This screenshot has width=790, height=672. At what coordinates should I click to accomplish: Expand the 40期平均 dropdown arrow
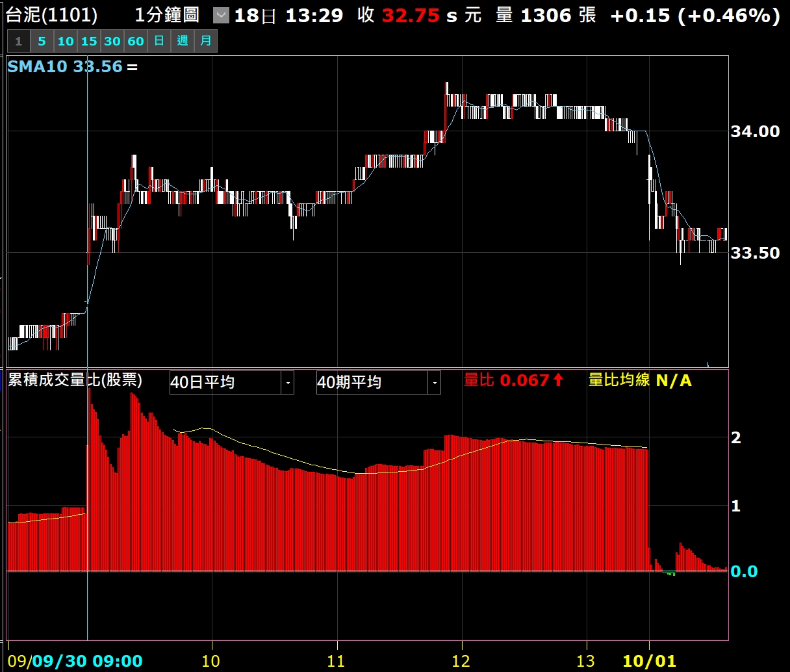pyautogui.click(x=434, y=383)
